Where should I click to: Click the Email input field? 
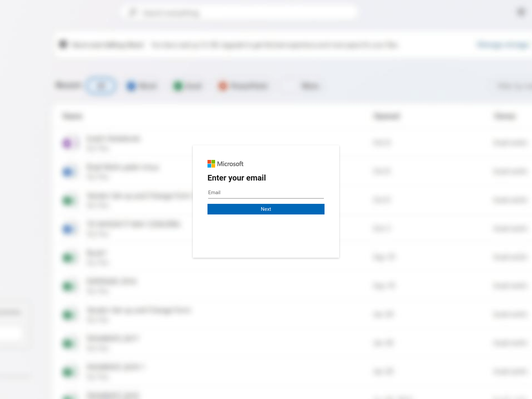tap(266, 193)
